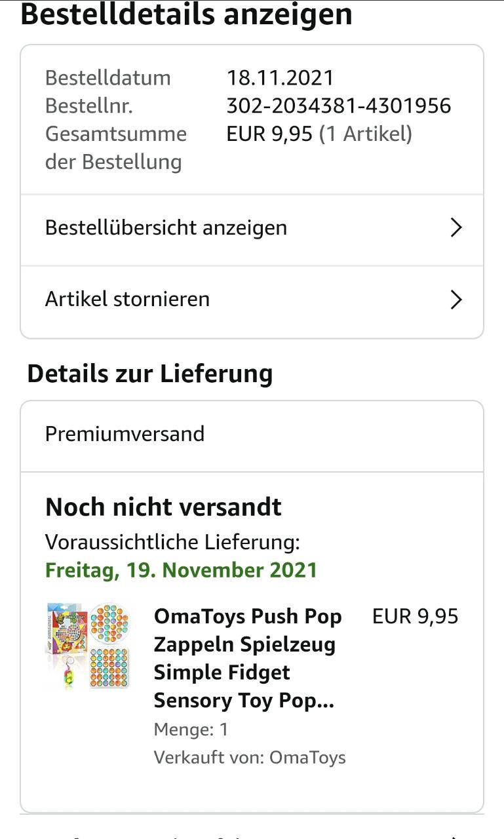
Task: Open the chevron next to Bestellübersicht anzeigen
Action: coord(456,228)
